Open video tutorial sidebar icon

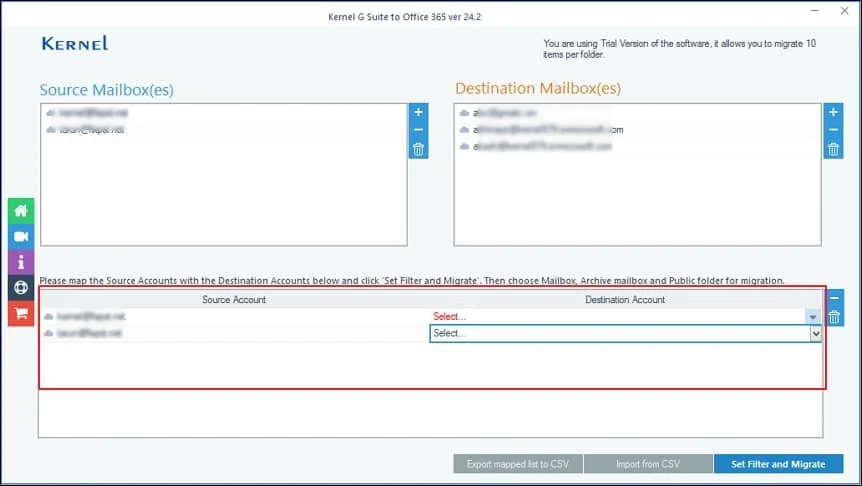21,236
